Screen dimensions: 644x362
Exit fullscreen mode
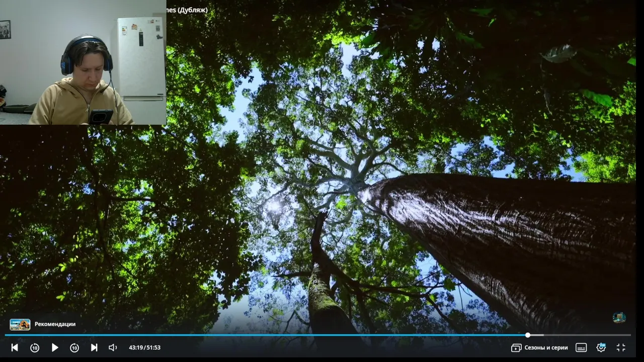click(x=621, y=347)
